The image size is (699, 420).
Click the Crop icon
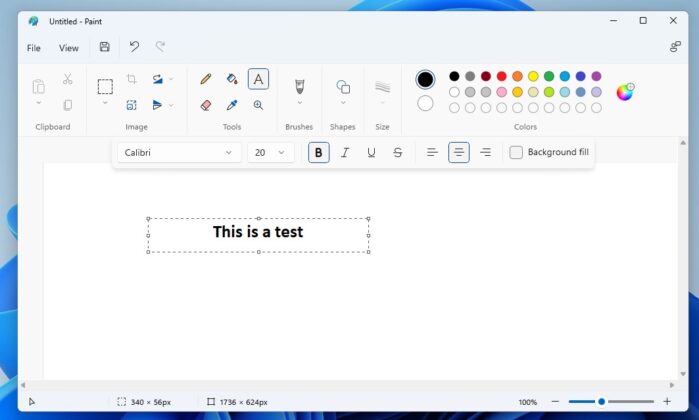click(132, 79)
